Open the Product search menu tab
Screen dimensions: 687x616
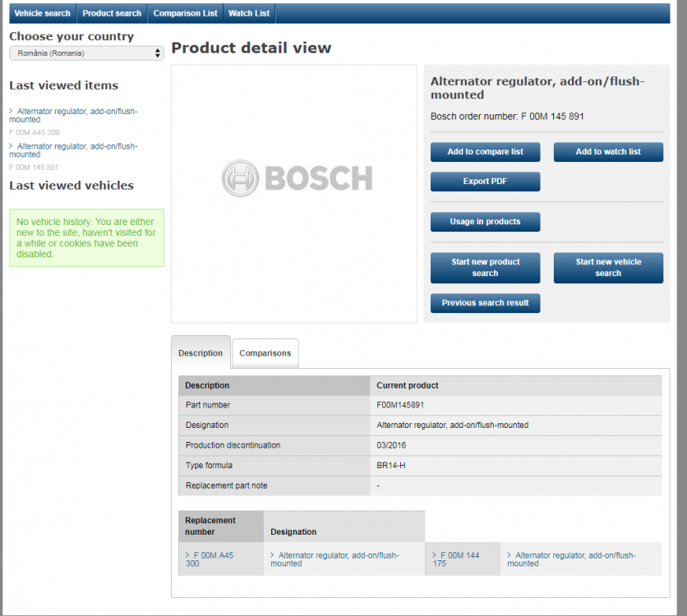112,13
